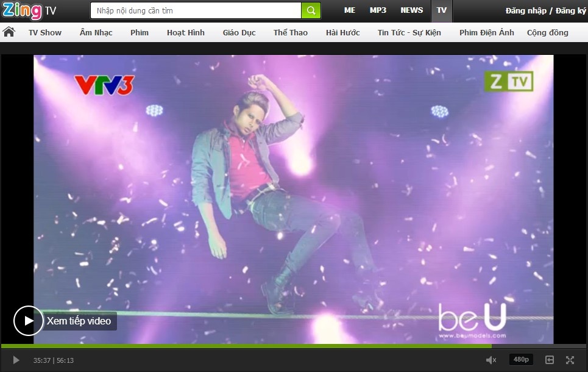
Task: Go to the home page icon
Action: pos(9,32)
